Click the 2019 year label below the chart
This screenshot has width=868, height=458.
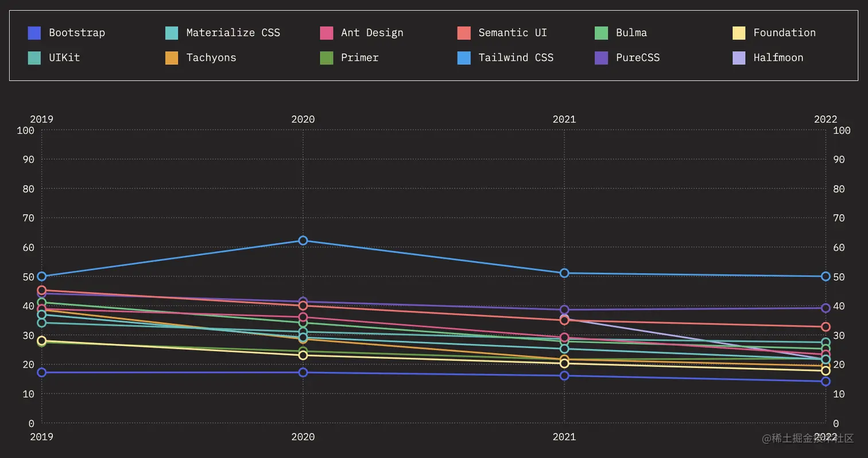(41, 437)
